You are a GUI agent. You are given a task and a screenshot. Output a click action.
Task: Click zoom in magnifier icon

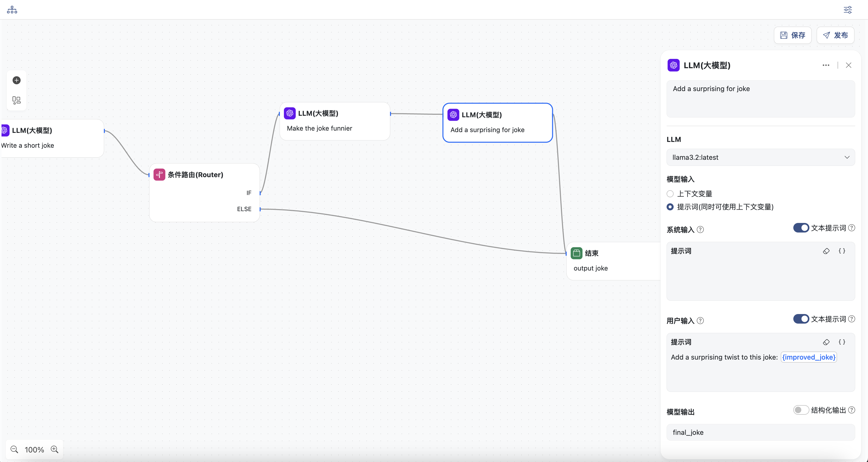[55, 449]
